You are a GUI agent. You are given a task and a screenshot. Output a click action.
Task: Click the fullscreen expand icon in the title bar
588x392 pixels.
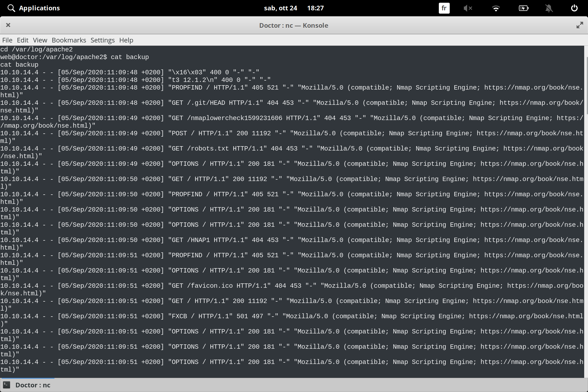(580, 25)
